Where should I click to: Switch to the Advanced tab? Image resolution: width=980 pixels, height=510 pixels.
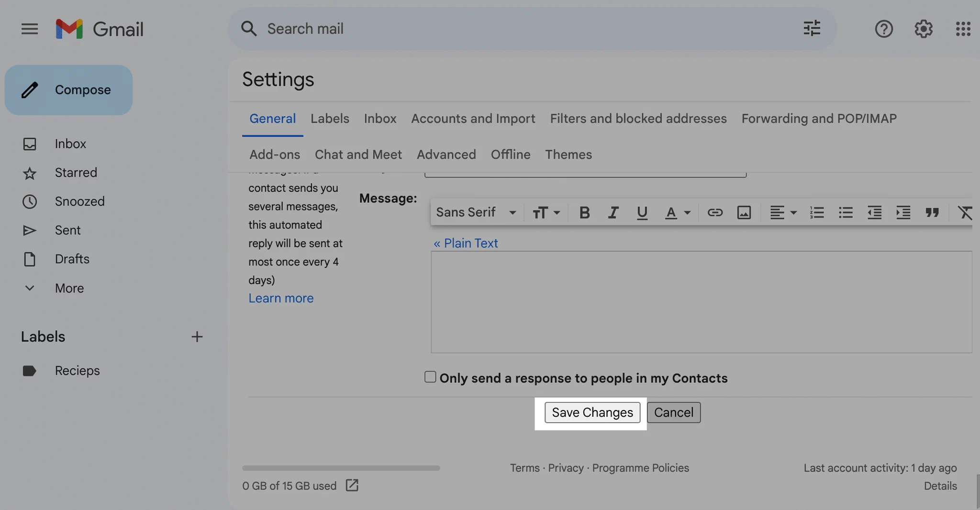point(446,155)
